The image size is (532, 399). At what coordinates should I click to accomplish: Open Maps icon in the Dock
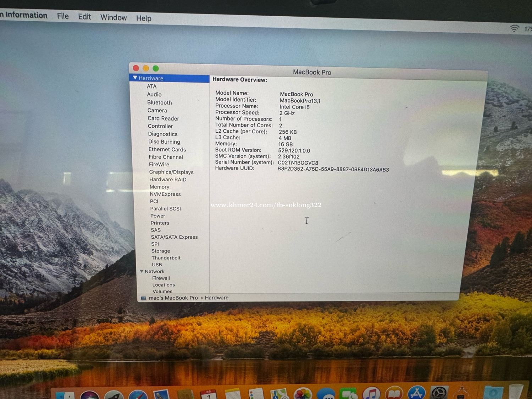[279, 393]
